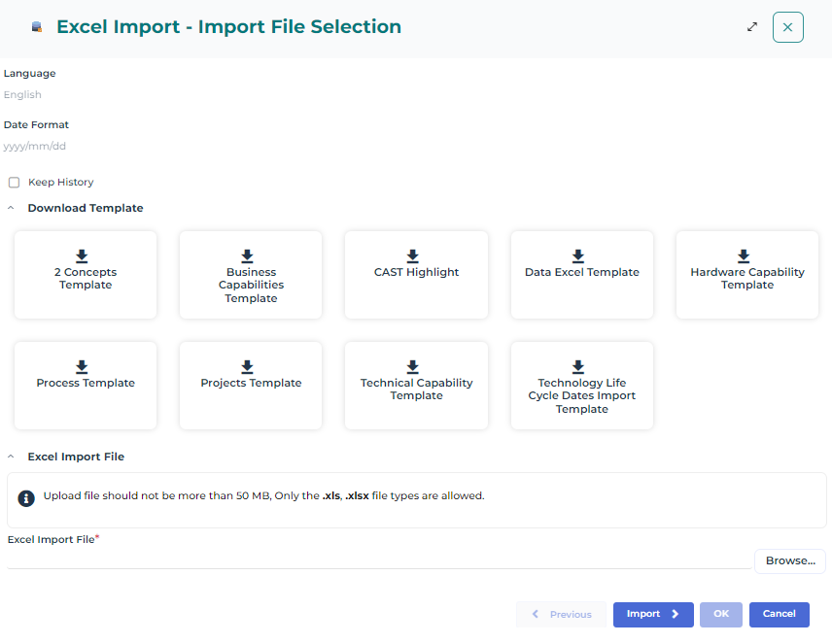The image size is (832, 644).
Task: Collapse the Excel Import File section
Action: (11, 458)
